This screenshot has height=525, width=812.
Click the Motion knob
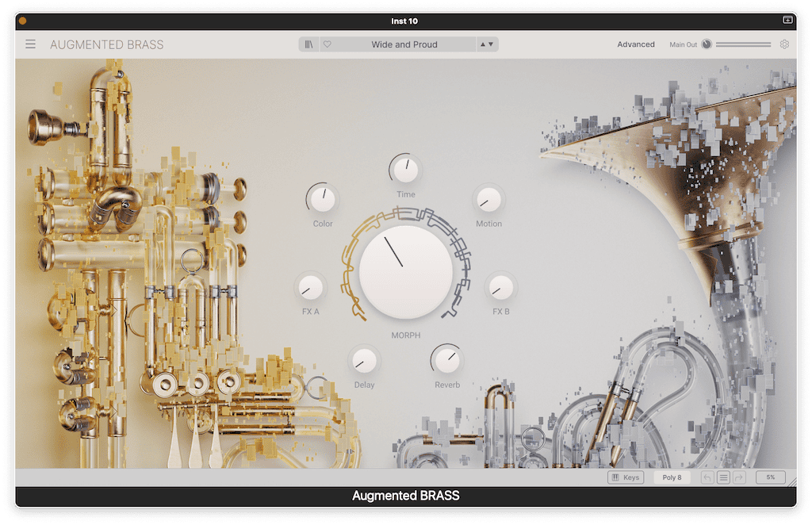(488, 200)
